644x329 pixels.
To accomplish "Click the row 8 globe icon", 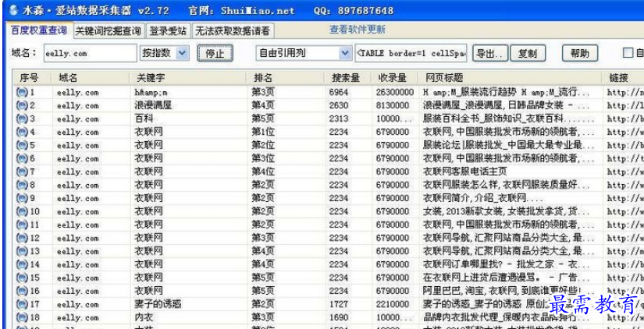I will [x=22, y=185].
